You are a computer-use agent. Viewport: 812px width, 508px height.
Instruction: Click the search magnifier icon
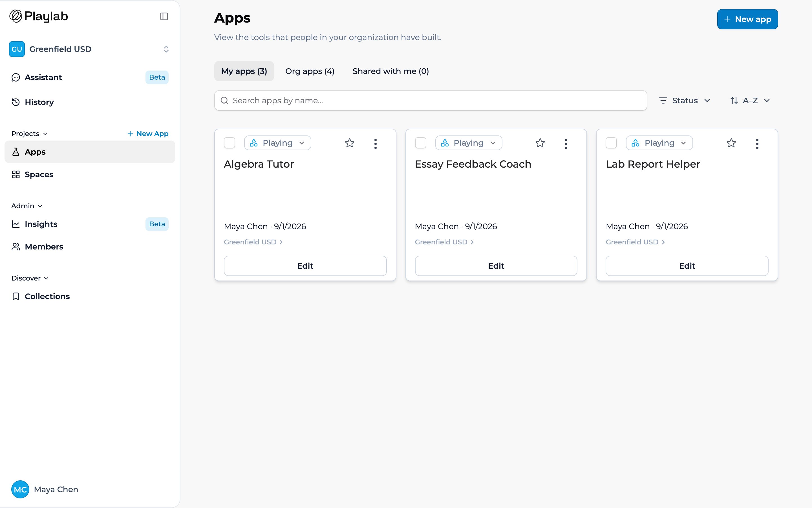pos(224,100)
